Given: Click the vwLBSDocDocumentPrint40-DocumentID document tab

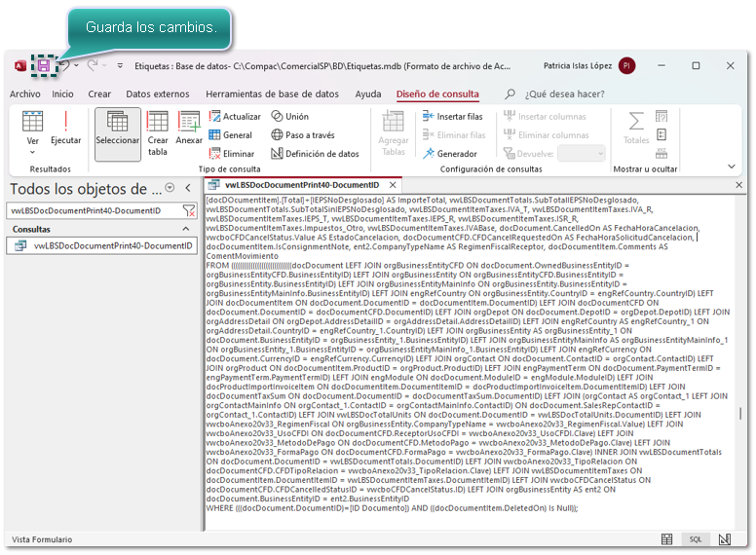Looking at the screenshot, I should click(302, 185).
